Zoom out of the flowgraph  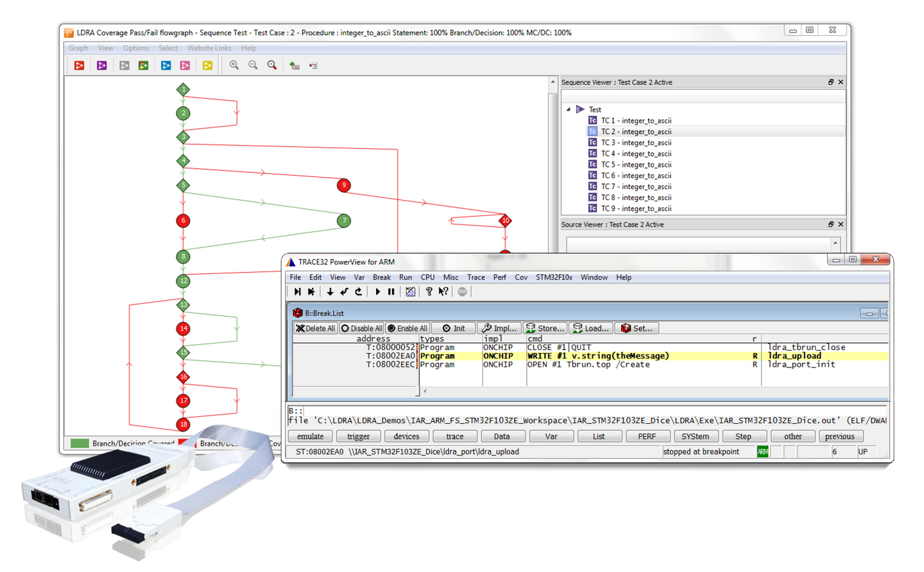click(253, 65)
